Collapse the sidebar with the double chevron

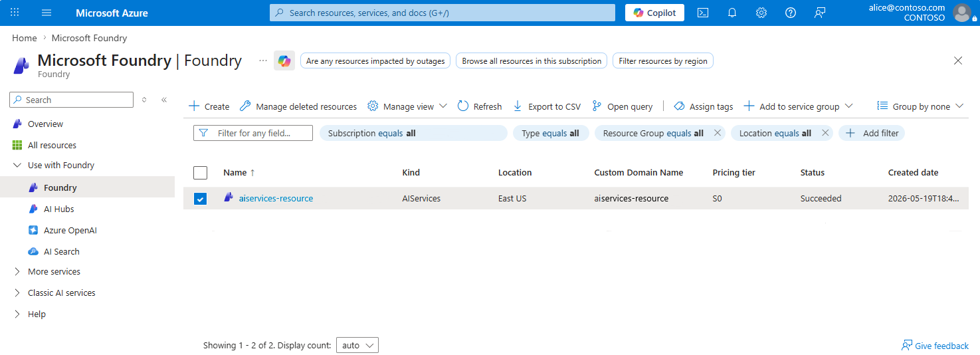pyautogui.click(x=164, y=100)
